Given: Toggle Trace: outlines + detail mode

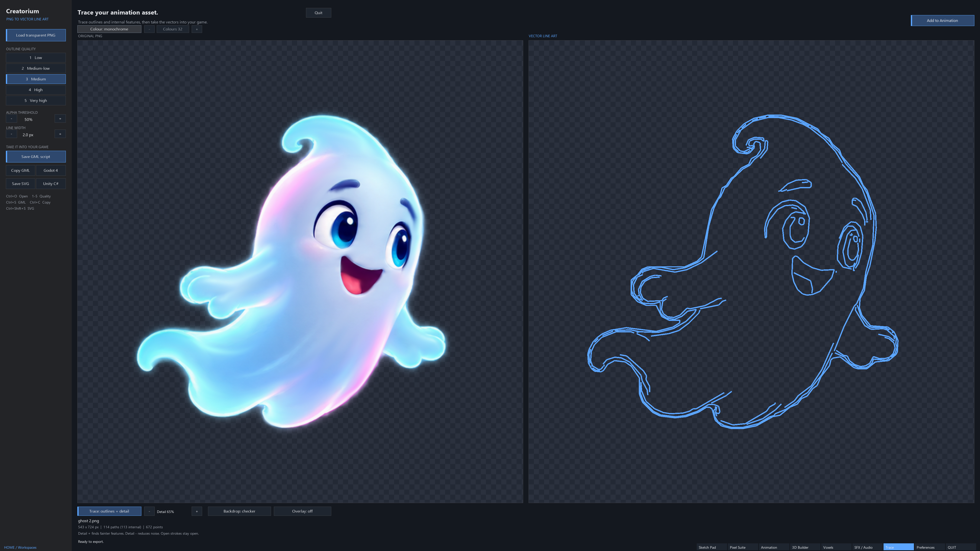Looking at the screenshot, I should pyautogui.click(x=109, y=511).
